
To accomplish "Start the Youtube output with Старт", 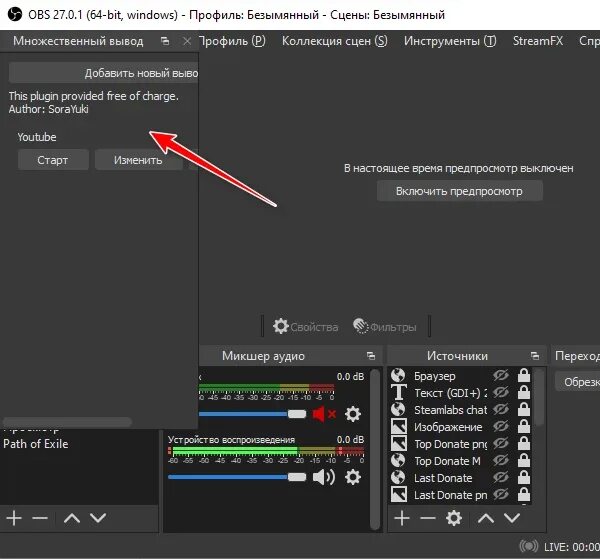I will pos(53,160).
